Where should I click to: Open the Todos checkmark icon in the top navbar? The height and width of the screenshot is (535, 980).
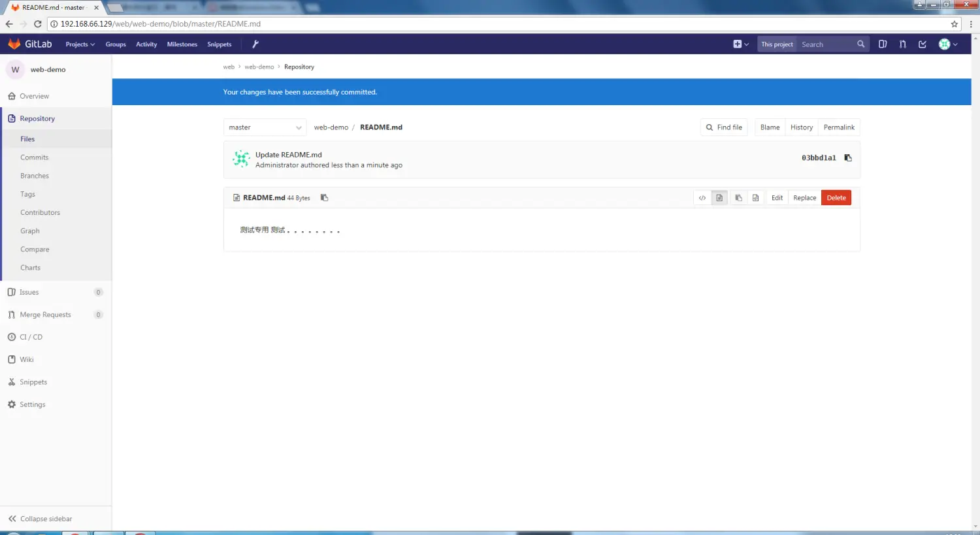923,44
